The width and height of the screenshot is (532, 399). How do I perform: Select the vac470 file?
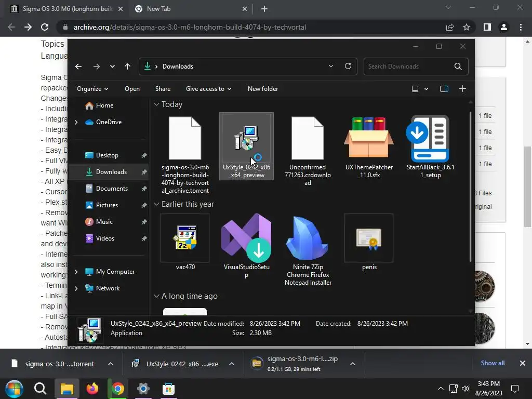pyautogui.click(x=185, y=242)
